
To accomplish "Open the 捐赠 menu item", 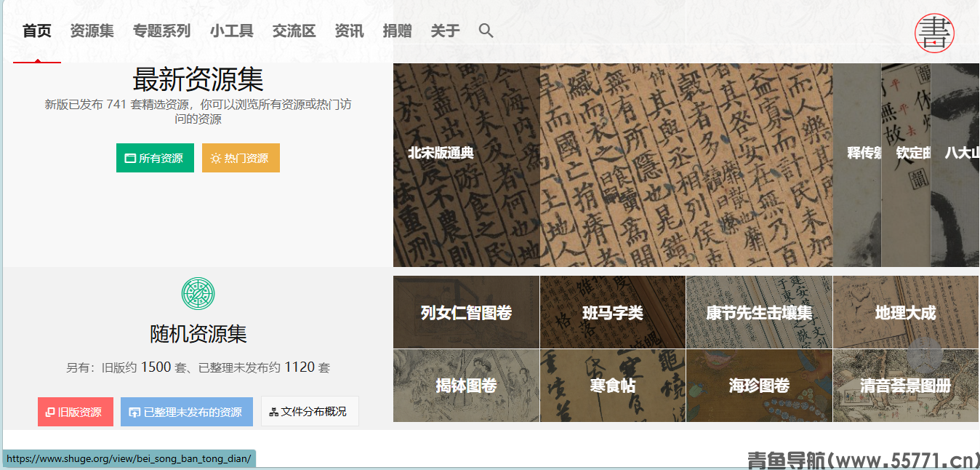I will point(398,31).
